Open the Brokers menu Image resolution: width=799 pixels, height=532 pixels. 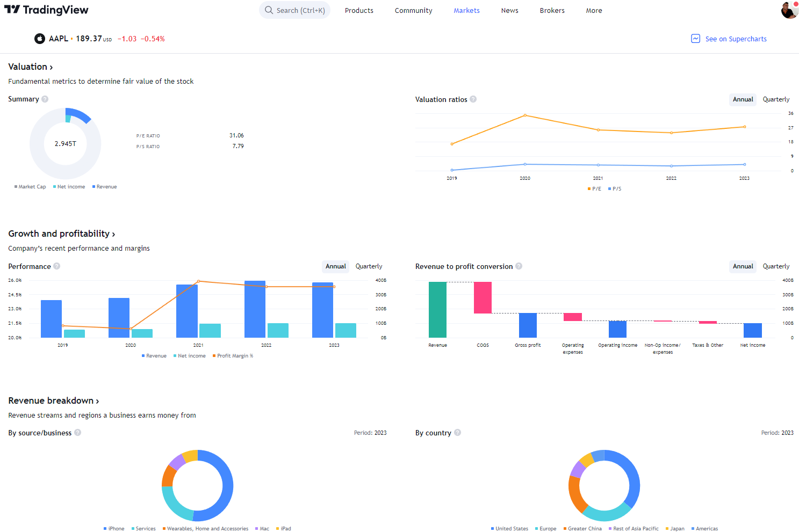tap(552, 10)
